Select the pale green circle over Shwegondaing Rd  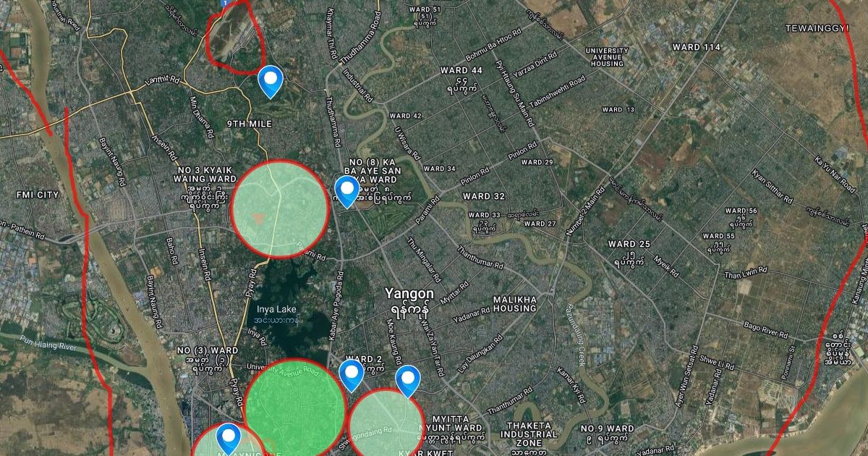pos(386,424)
